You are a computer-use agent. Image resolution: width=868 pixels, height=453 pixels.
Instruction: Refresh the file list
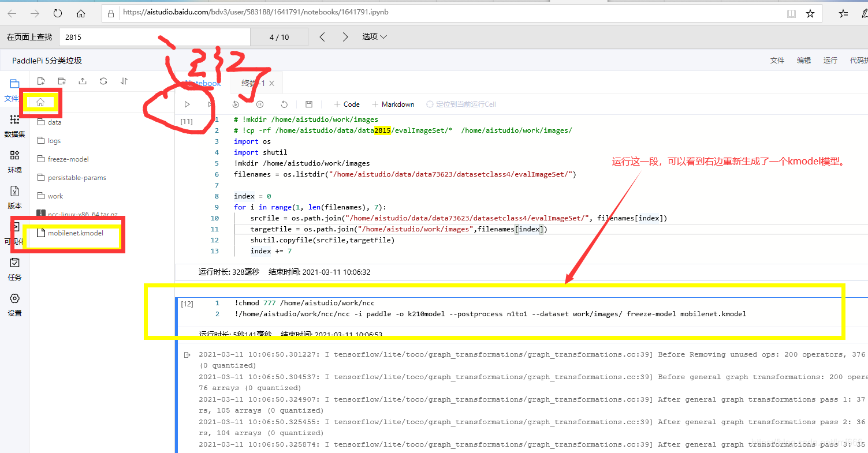103,81
